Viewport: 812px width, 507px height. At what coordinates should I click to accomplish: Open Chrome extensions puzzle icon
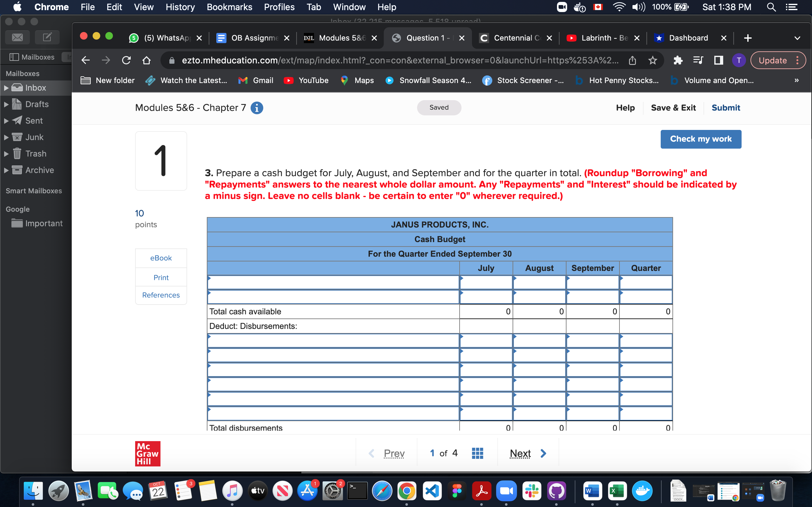point(678,60)
